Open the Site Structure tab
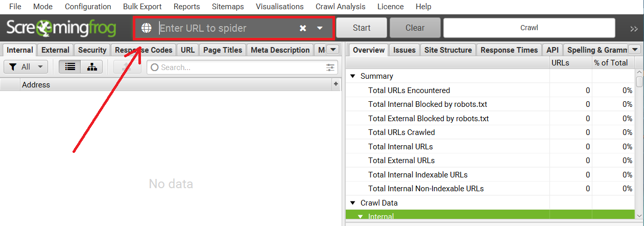 point(448,50)
